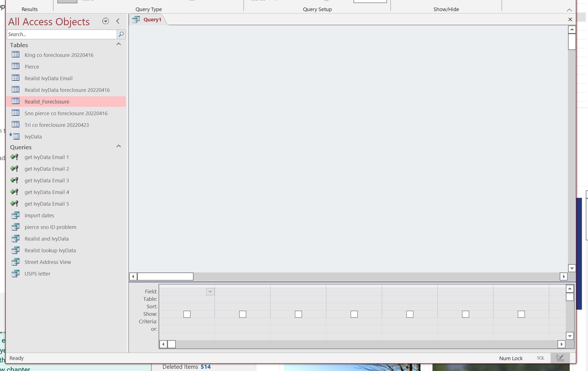The image size is (588, 371).
Task: Select the Pierce table icon
Action: tap(16, 66)
